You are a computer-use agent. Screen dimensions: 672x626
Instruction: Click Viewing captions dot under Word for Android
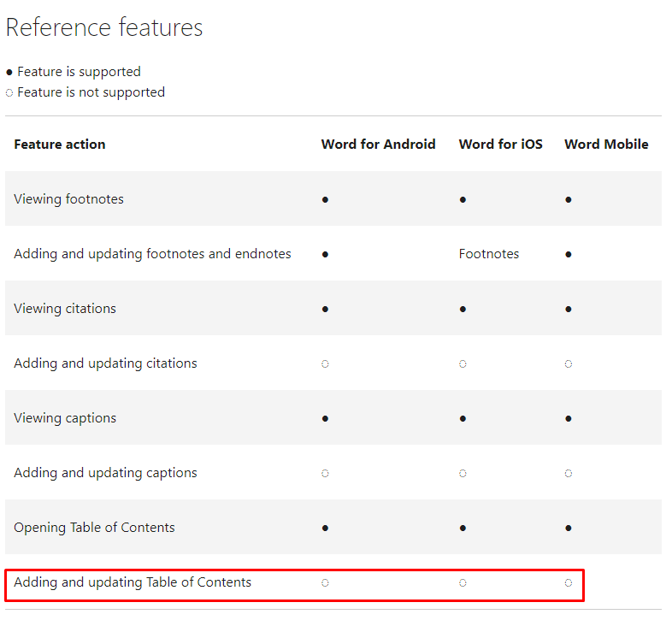pos(325,419)
